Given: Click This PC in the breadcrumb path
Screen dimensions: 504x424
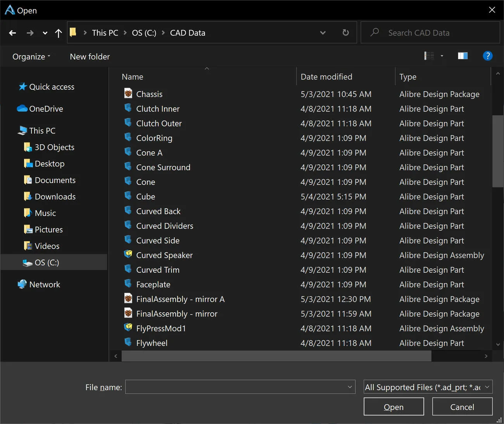Looking at the screenshot, I should 105,33.
